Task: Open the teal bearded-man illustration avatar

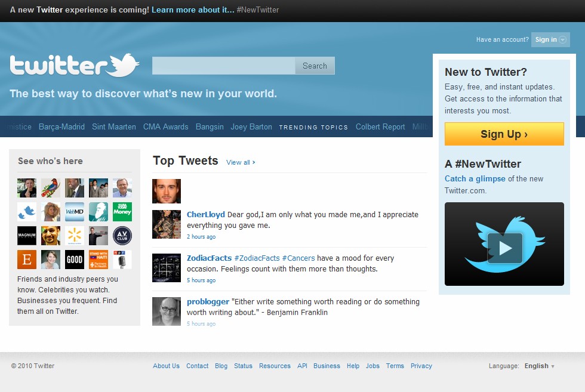Action: point(98,211)
